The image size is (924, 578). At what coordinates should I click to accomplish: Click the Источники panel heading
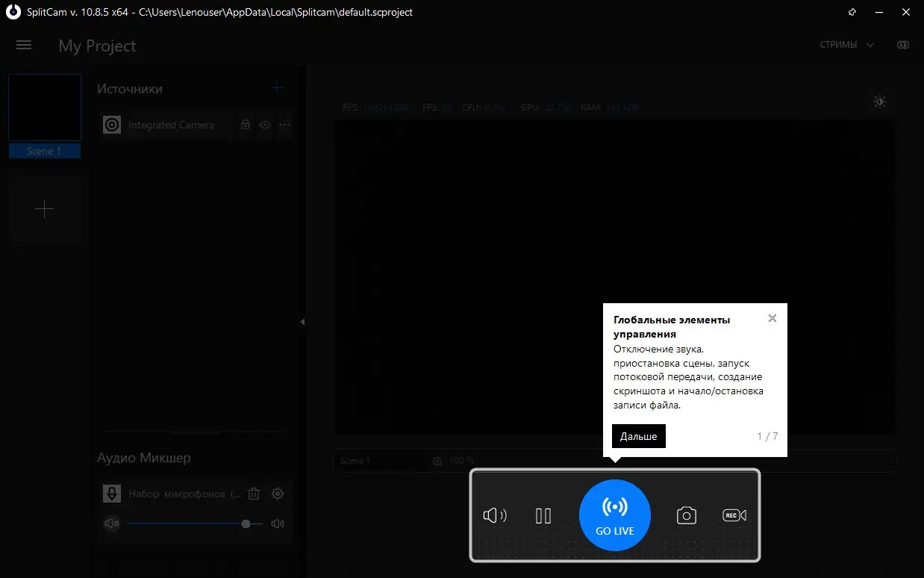pos(130,89)
